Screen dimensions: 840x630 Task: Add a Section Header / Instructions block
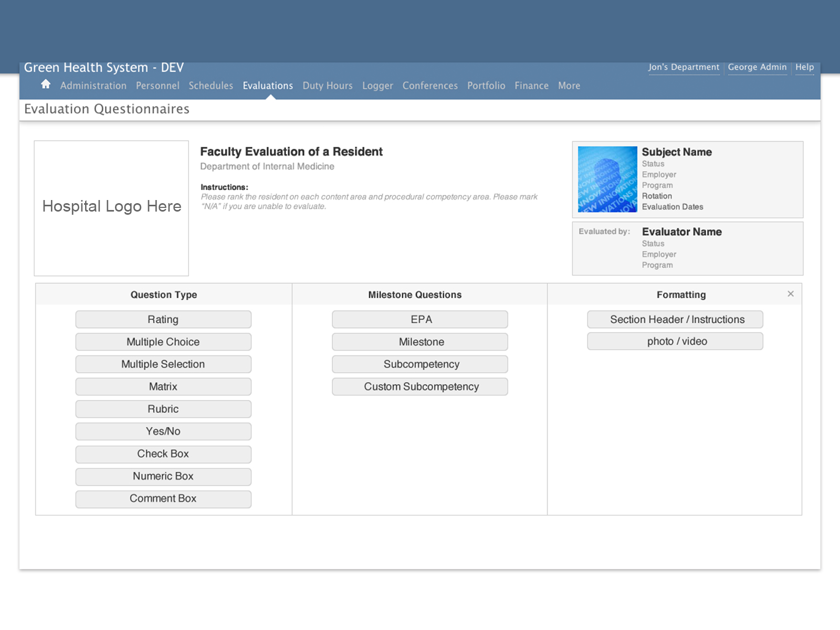point(675,319)
